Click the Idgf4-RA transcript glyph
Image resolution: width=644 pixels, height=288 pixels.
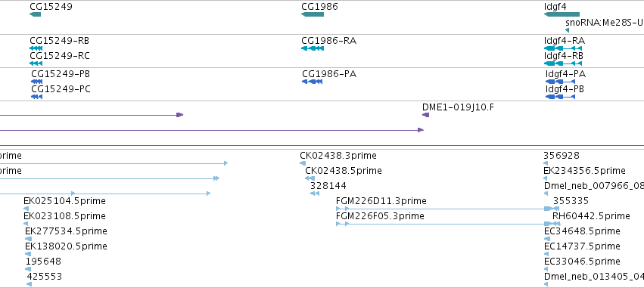pos(563,48)
